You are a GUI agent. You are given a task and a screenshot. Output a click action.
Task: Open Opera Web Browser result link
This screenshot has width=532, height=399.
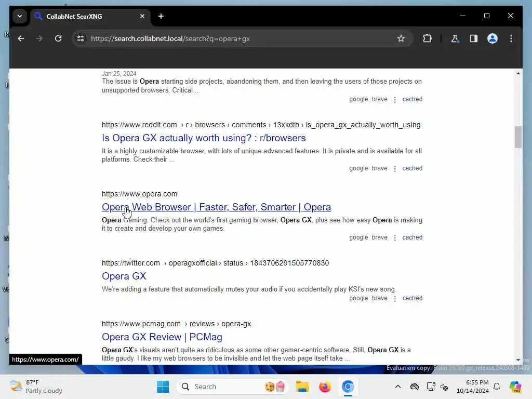point(217,207)
